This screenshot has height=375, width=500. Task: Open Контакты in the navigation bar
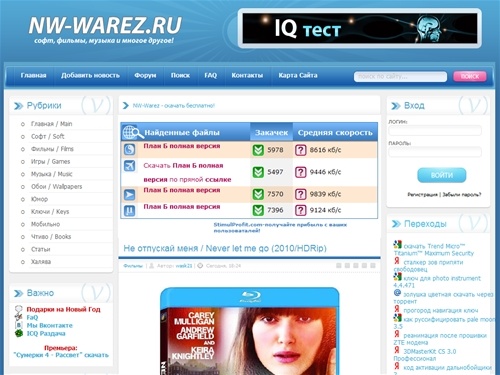pos(247,75)
